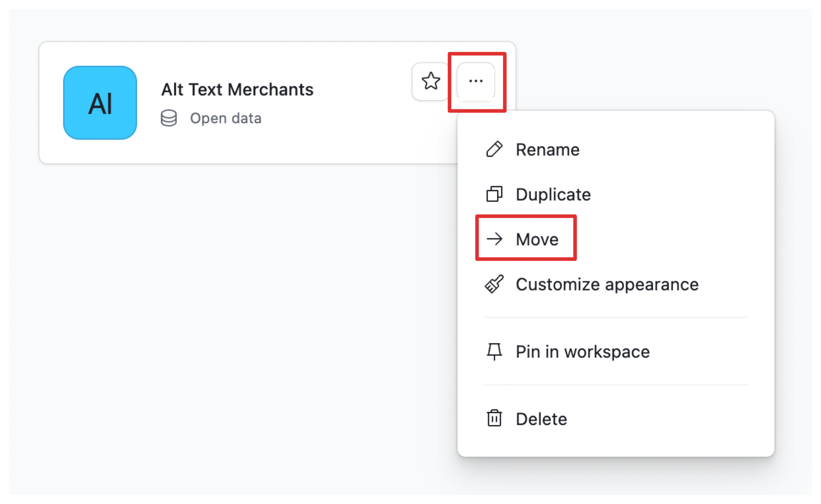Screen dimensions: 821x504
Task: Open Customize appearance from the menu
Action: pos(607,284)
